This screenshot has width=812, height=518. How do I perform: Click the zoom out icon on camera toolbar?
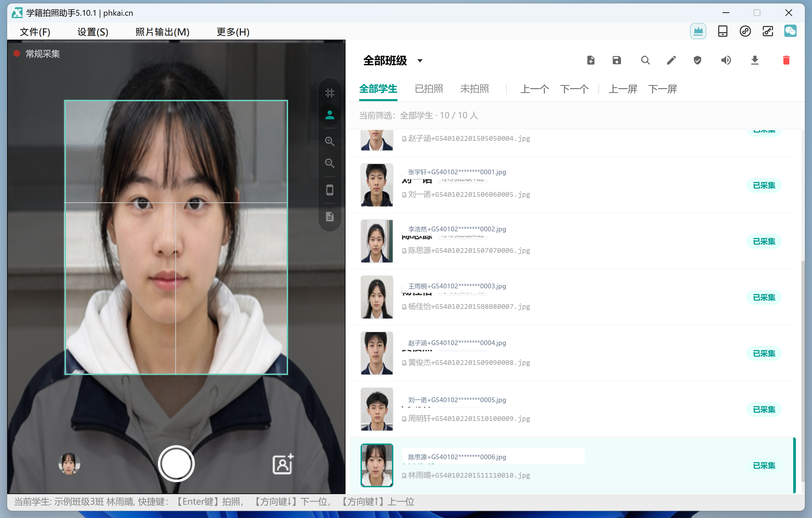[x=329, y=163]
